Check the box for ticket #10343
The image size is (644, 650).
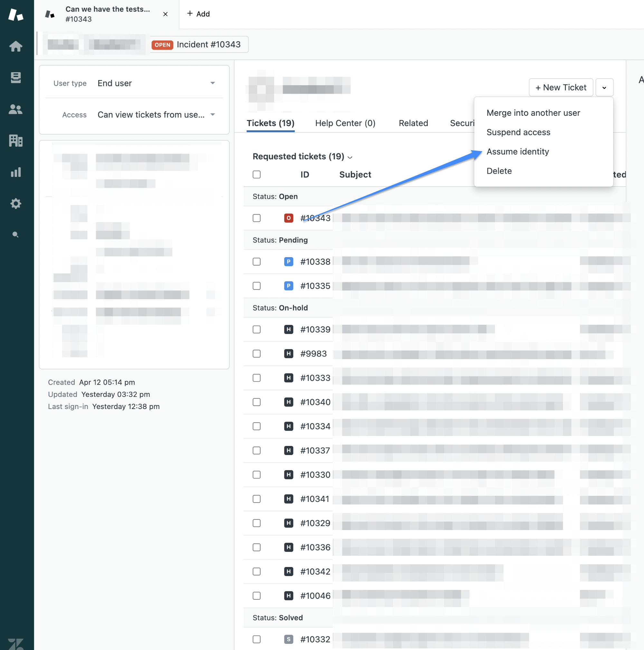point(257,218)
